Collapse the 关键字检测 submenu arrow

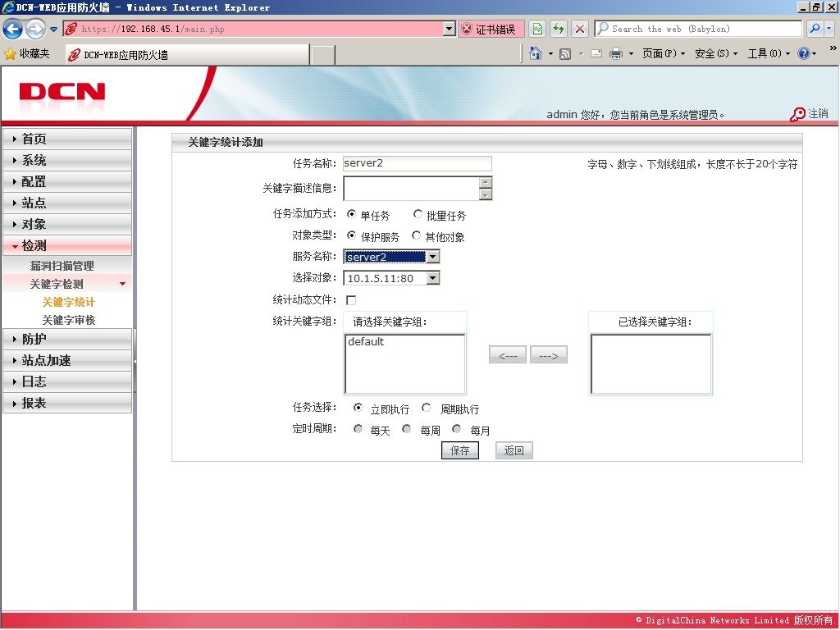(x=123, y=284)
